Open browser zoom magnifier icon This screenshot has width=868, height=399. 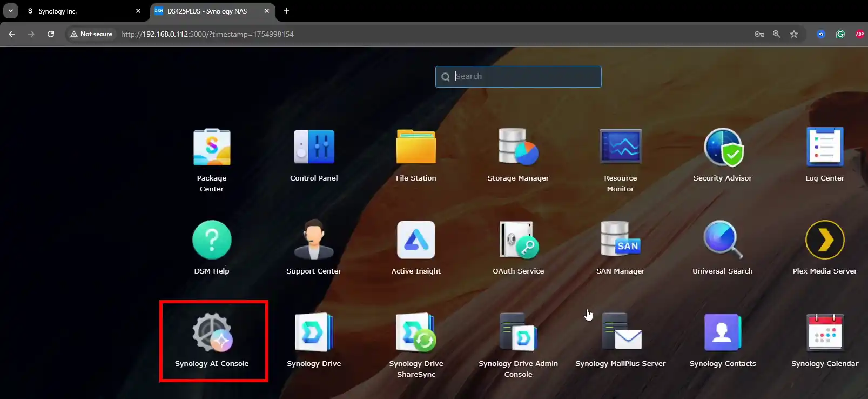777,34
